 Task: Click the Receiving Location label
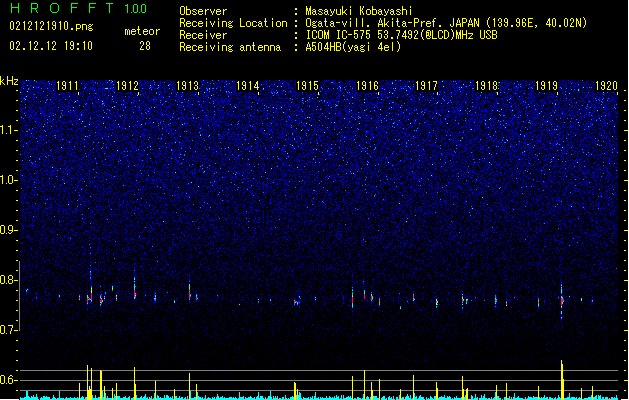(233, 23)
